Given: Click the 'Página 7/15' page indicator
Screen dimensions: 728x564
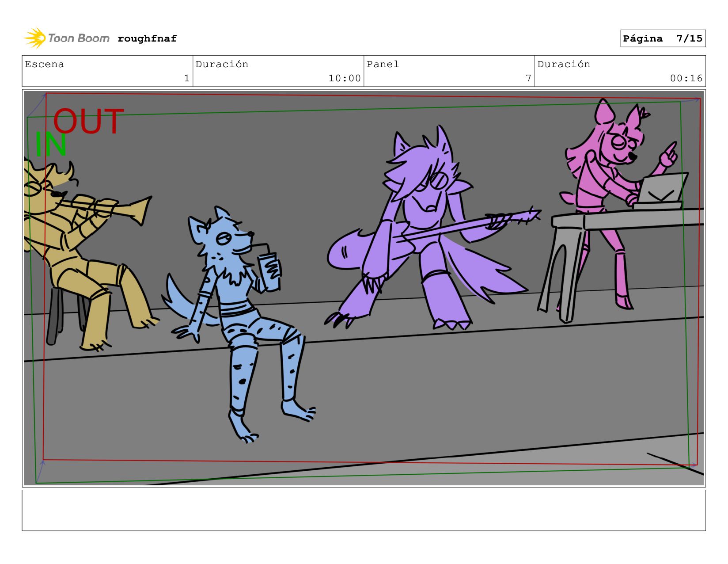Looking at the screenshot, I should [663, 38].
